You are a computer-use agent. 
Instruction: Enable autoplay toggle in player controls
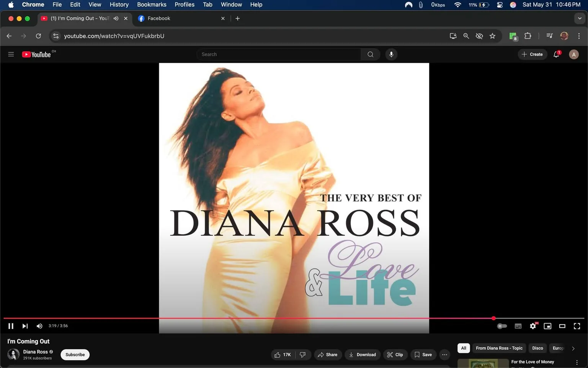[502, 326]
